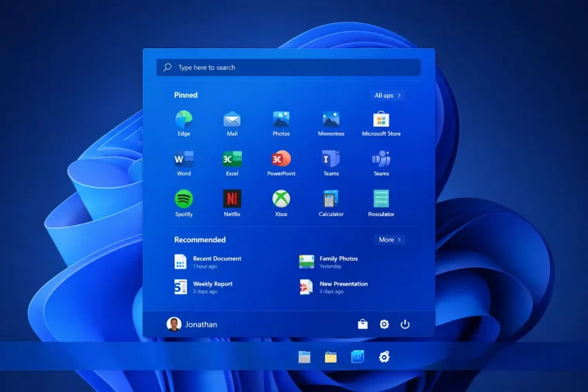Click the shopping bag icon in footer
588x392 pixels.
(x=362, y=324)
